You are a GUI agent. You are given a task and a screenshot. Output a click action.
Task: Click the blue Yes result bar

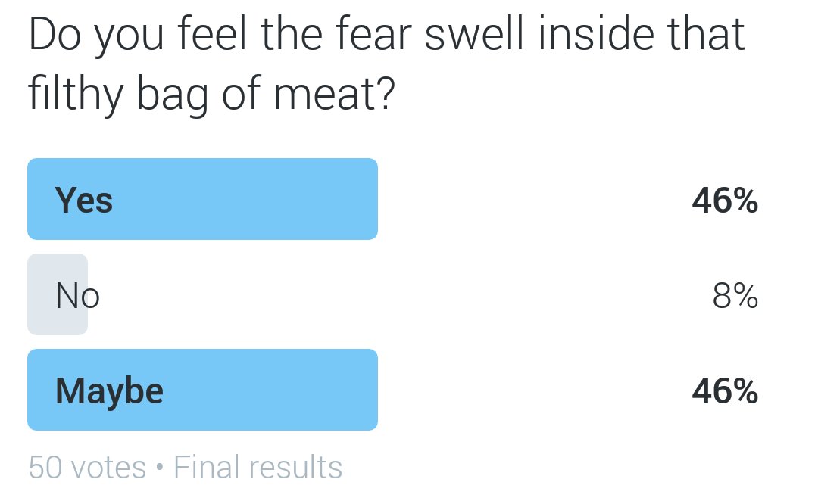pyautogui.click(x=202, y=199)
